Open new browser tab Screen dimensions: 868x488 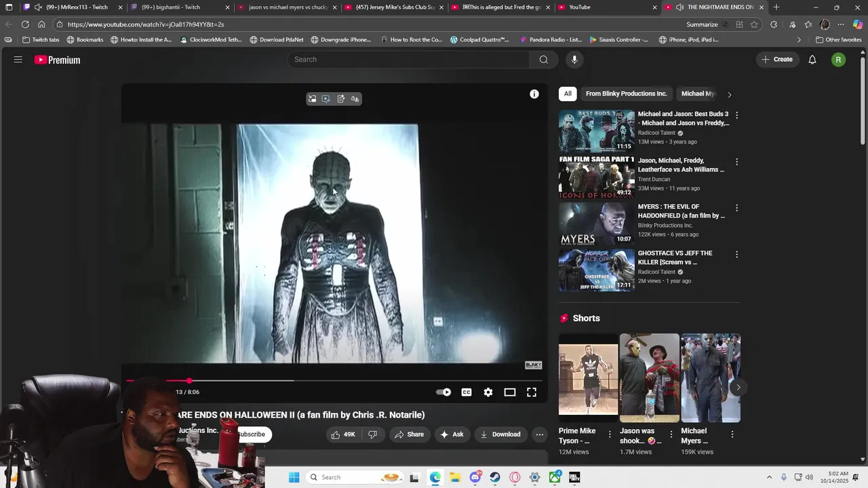pos(776,7)
